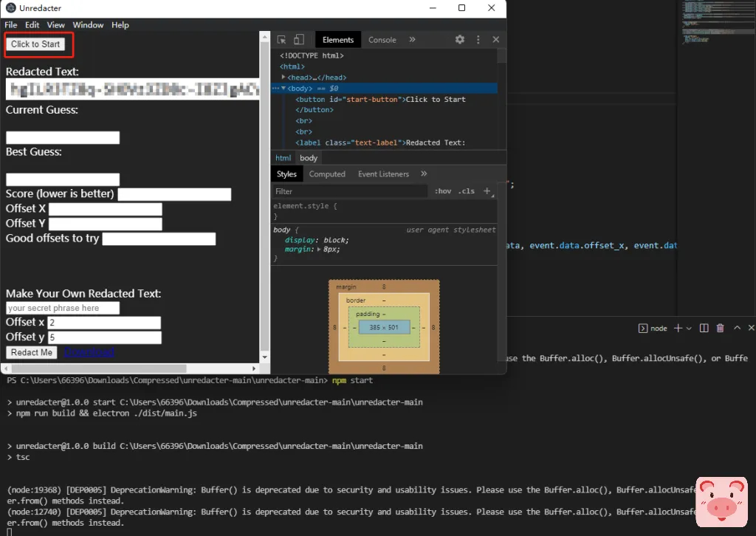Focus the secret phrase input field
This screenshot has height=536, width=756.
tap(63, 308)
